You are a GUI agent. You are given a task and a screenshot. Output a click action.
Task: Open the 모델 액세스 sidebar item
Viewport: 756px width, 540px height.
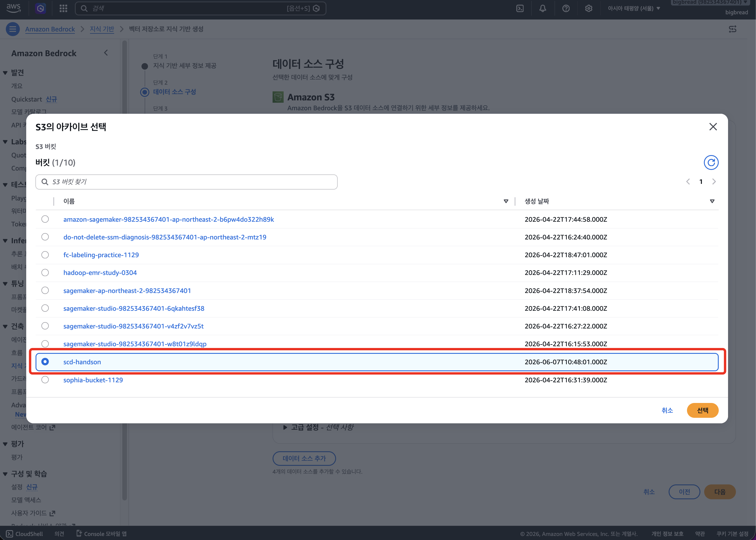26,500
